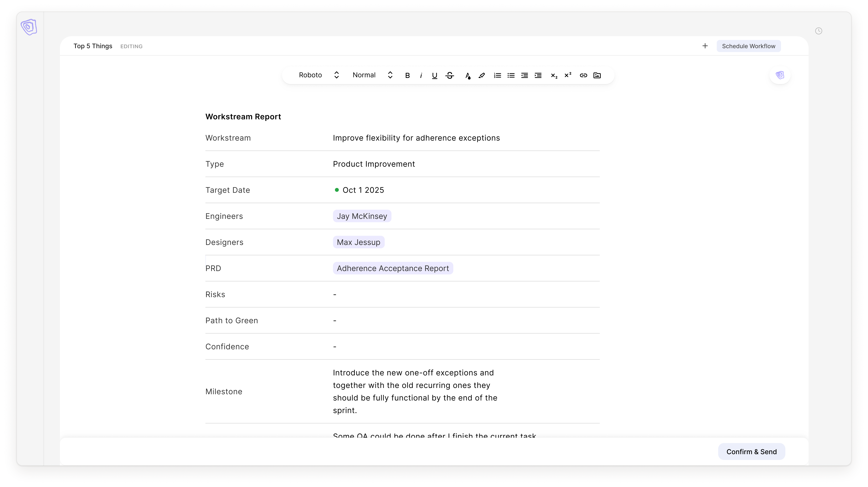Click the green status dot by target date
Screen dimensions: 868x487
click(337, 190)
